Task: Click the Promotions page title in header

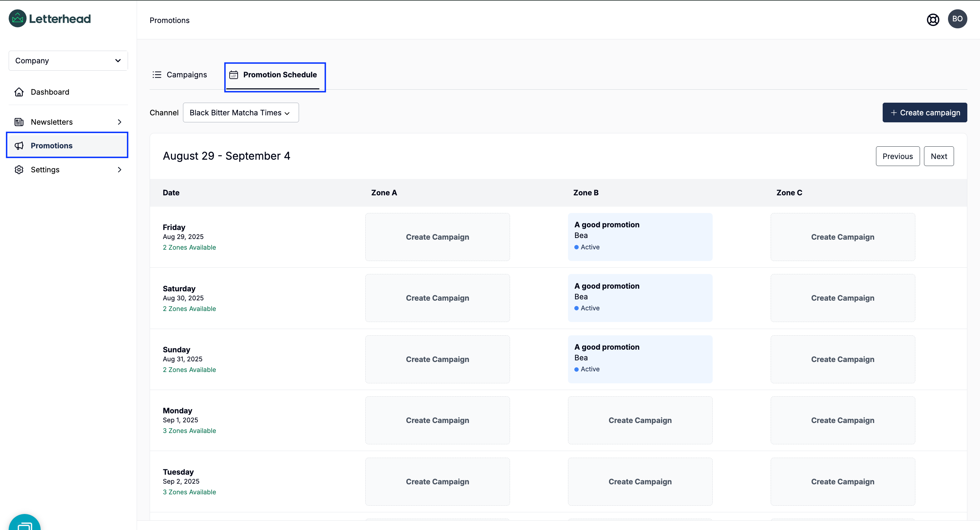Action: [170, 20]
